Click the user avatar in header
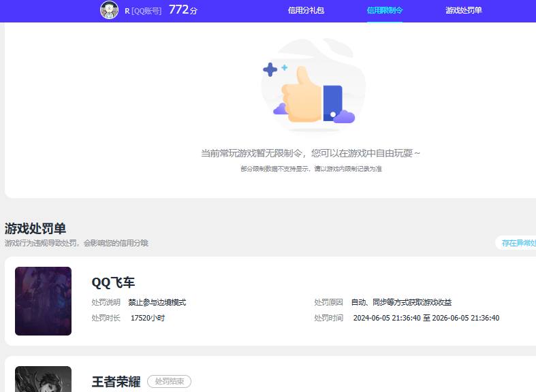This screenshot has height=392, width=536. coord(109,10)
